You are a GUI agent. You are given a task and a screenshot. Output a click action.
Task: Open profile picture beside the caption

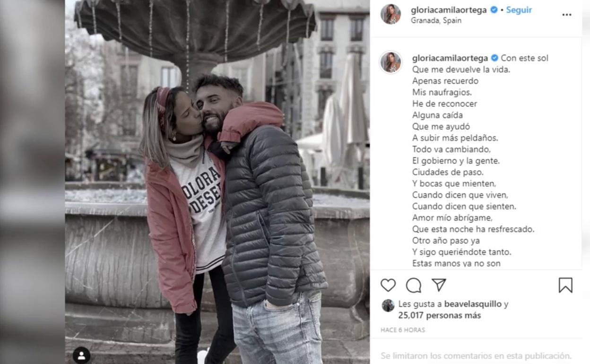[x=391, y=62]
